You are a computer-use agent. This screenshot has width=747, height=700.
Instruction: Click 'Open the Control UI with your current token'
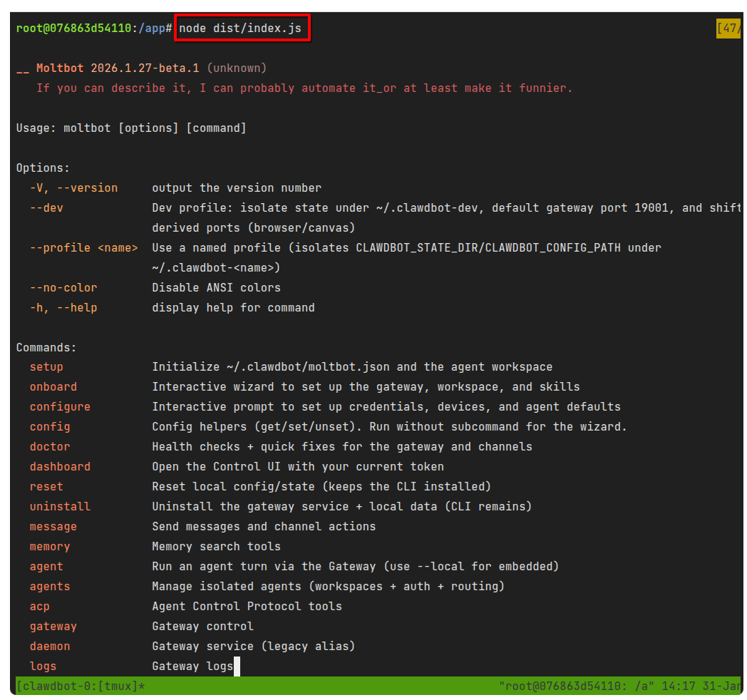tap(298, 467)
